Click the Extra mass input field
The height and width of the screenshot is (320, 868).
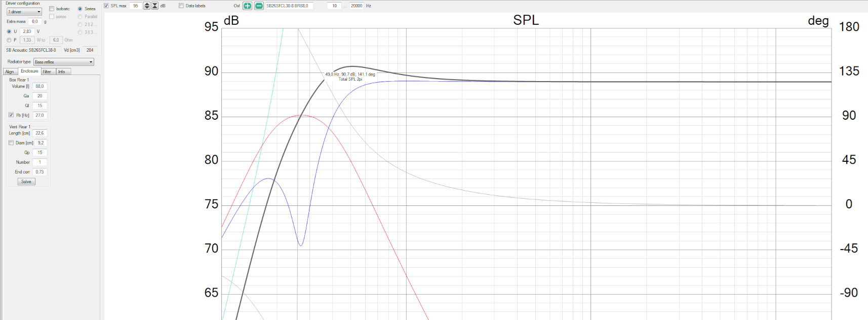click(35, 21)
